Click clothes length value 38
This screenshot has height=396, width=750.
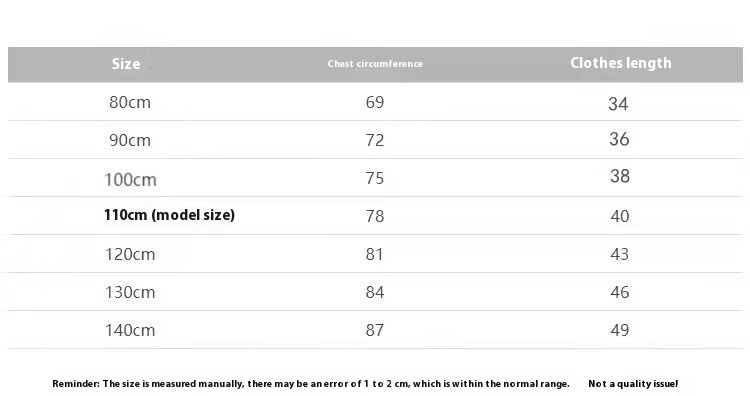coord(620,176)
